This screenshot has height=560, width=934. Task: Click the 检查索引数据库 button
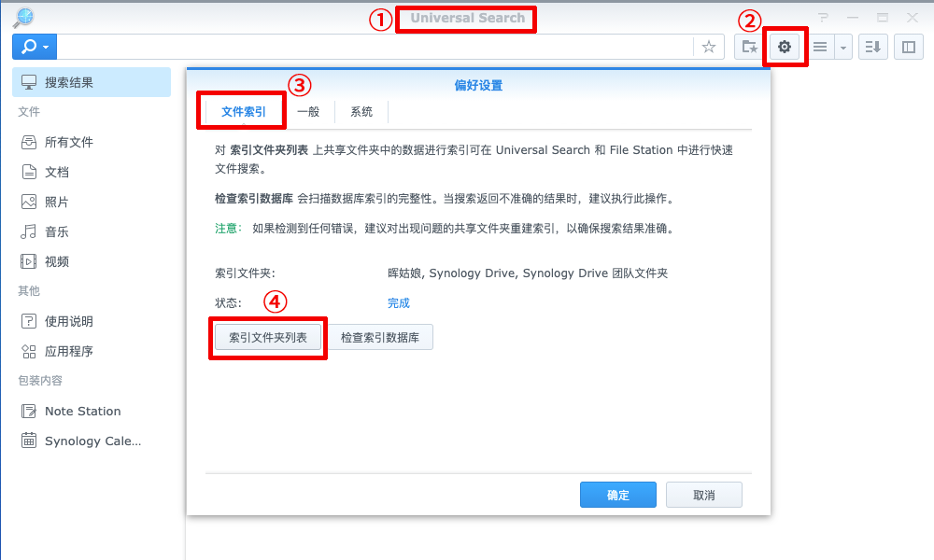380,338
